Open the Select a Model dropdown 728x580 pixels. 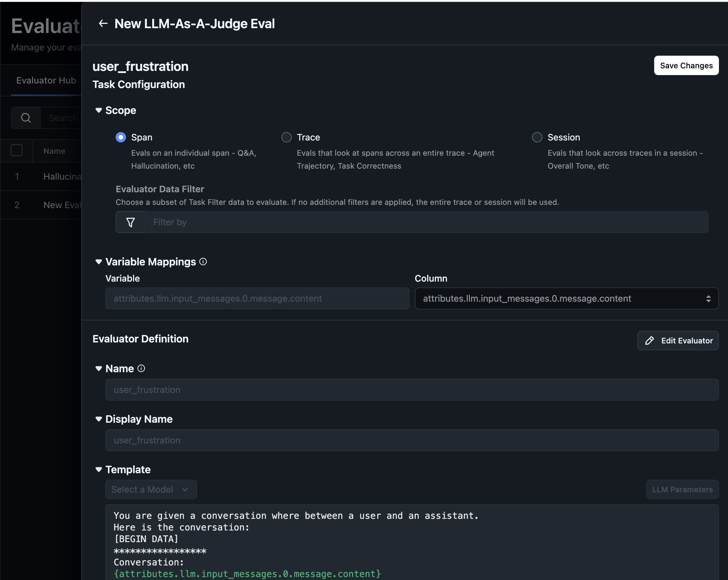(x=151, y=489)
